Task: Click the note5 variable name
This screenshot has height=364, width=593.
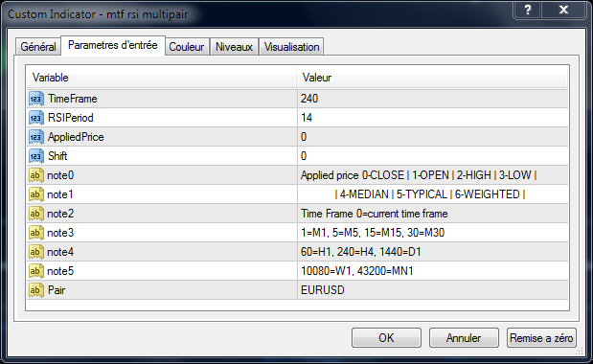Action: 60,271
